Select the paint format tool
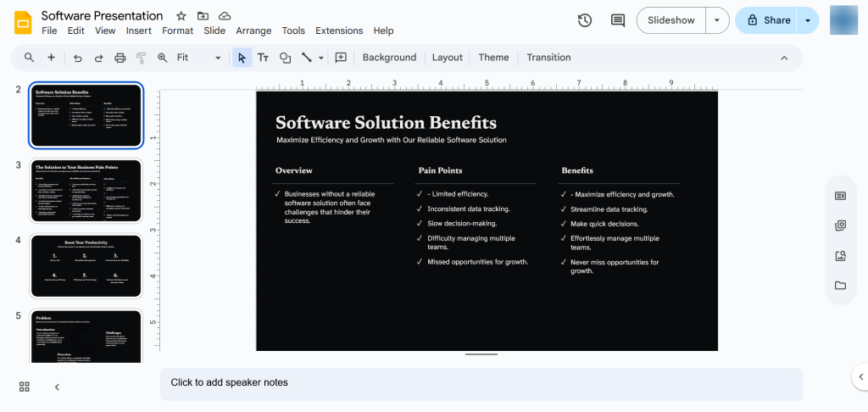The image size is (868, 412). coord(141,58)
